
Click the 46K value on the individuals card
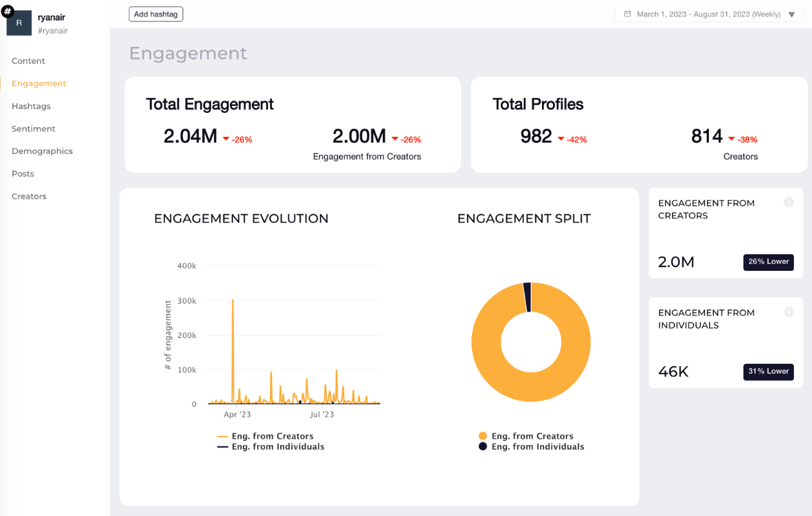[673, 372]
